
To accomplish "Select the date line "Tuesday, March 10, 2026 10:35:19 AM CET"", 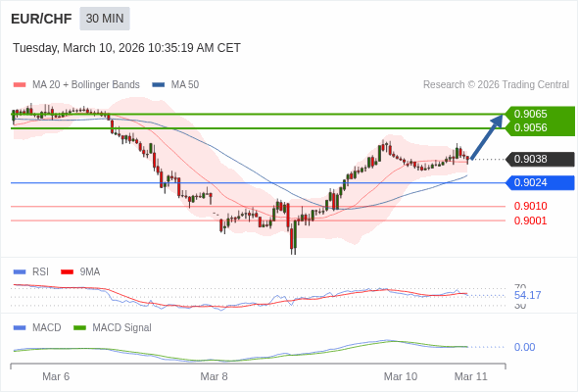I will point(126,48).
